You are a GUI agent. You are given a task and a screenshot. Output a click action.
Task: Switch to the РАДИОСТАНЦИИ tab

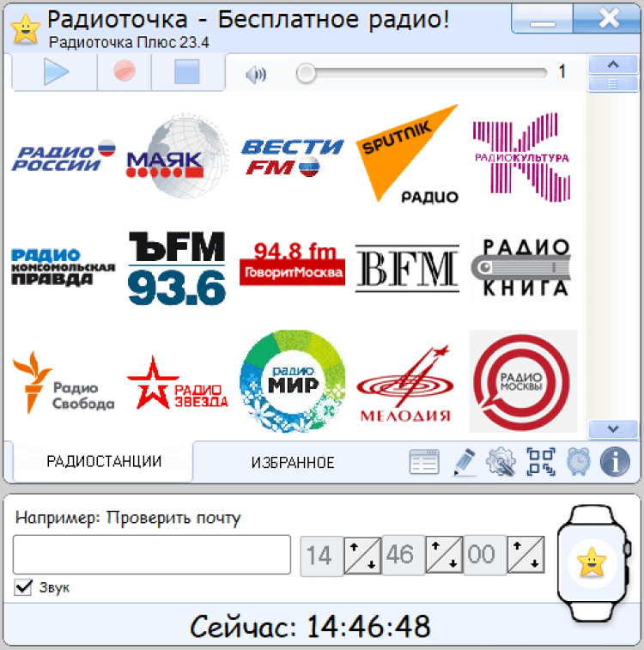103,461
